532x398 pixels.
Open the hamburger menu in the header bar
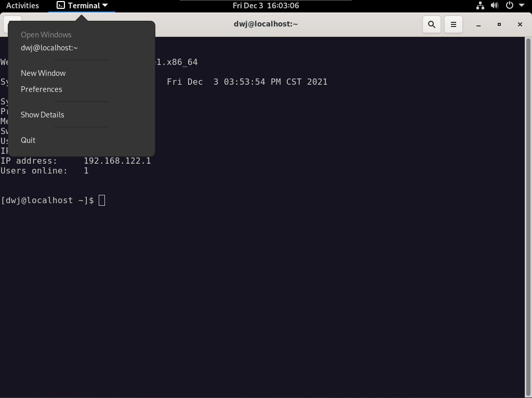click(x=453, y=24)
